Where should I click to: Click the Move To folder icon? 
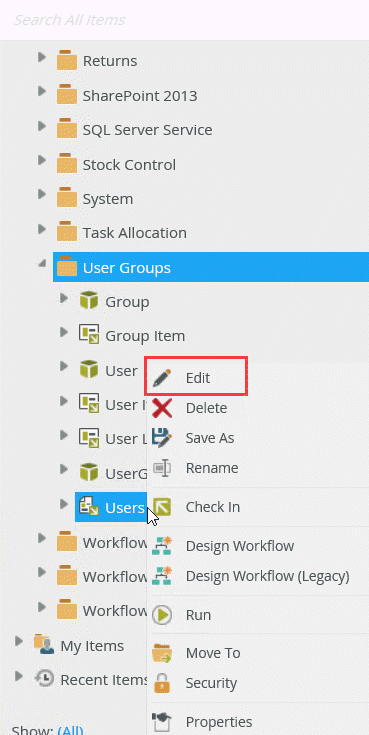[162, 653]
